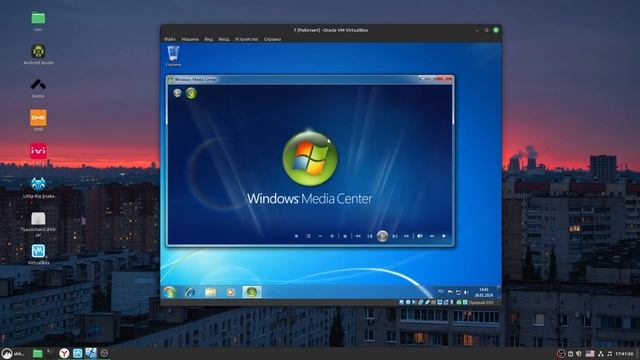Click the Skip Forward (next) button
The width and height of the screenshot is (640, 360).
click(395, 236)
